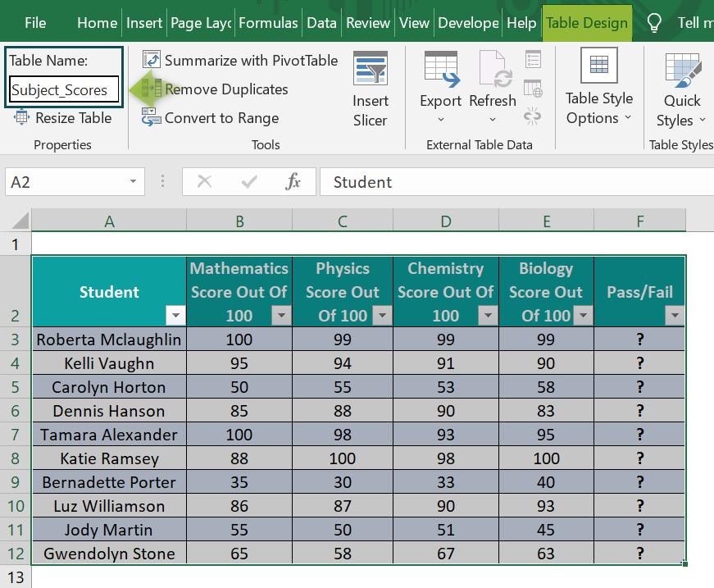Click cell Tamara Alexander
The height and width of the screenshot is (588, 714).
[x=109, y=435]
